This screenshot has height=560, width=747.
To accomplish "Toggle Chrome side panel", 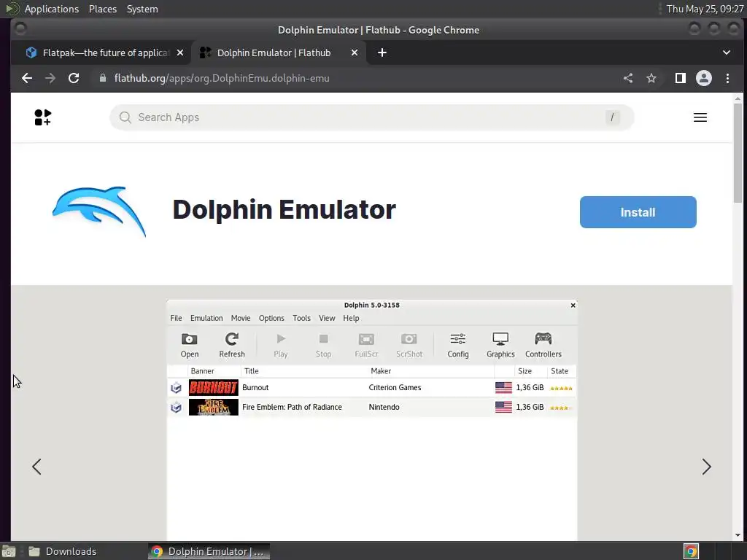I will (x=681, y=78).
